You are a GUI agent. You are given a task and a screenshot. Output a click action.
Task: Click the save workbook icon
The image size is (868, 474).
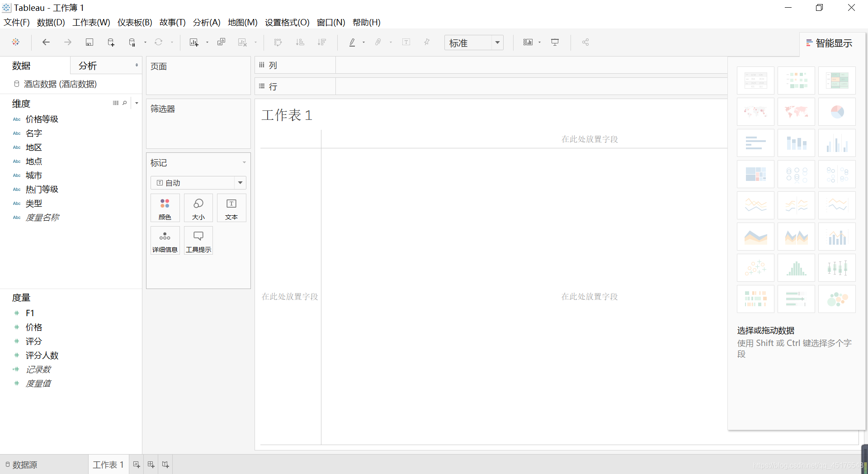[90, 42]
